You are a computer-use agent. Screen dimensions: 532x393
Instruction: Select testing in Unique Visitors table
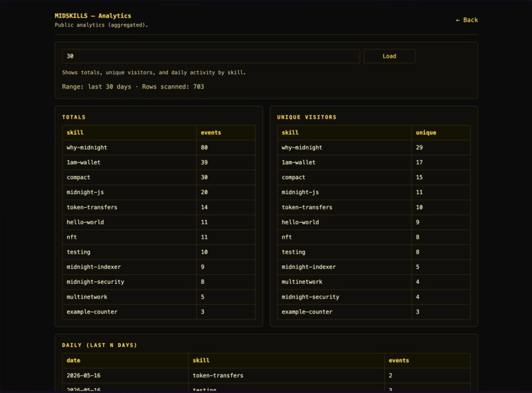click(293, 252)
